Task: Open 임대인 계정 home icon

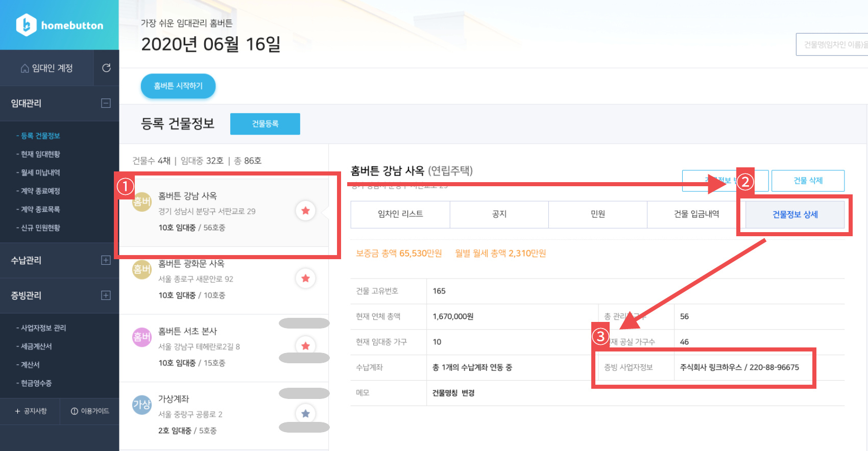Action: click(25, 68)
